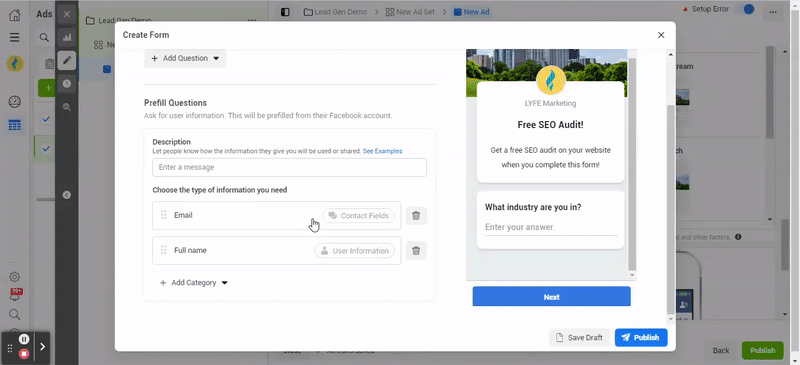Click the LYFE account avatar in sidebar
This screenshot has width=800, height=365.
[x=15, y=63]
